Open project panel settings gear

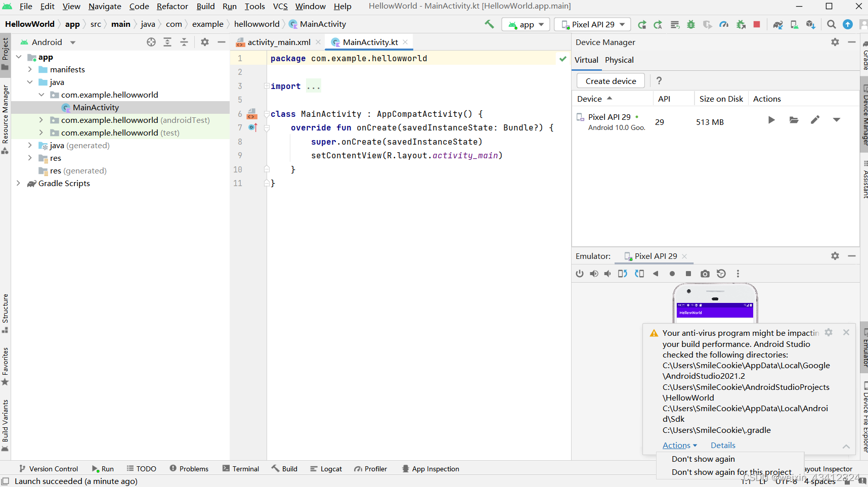(x=205, y=42)
